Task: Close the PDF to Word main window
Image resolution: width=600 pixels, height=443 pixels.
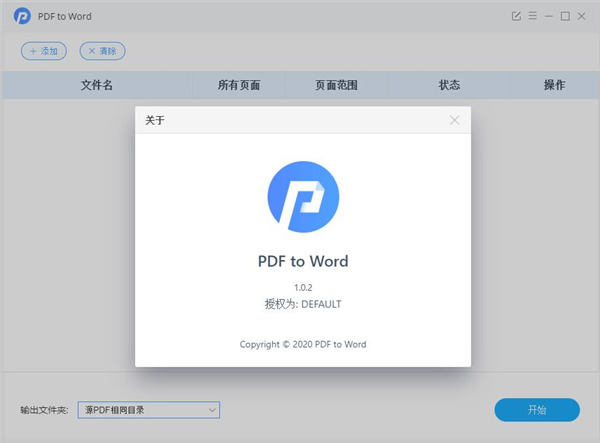Action: pyautogui.click(x=582, y=16)
